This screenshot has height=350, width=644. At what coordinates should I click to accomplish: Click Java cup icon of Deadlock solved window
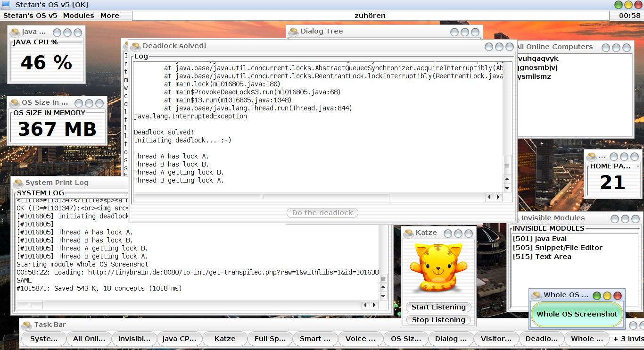pos(136,46)
